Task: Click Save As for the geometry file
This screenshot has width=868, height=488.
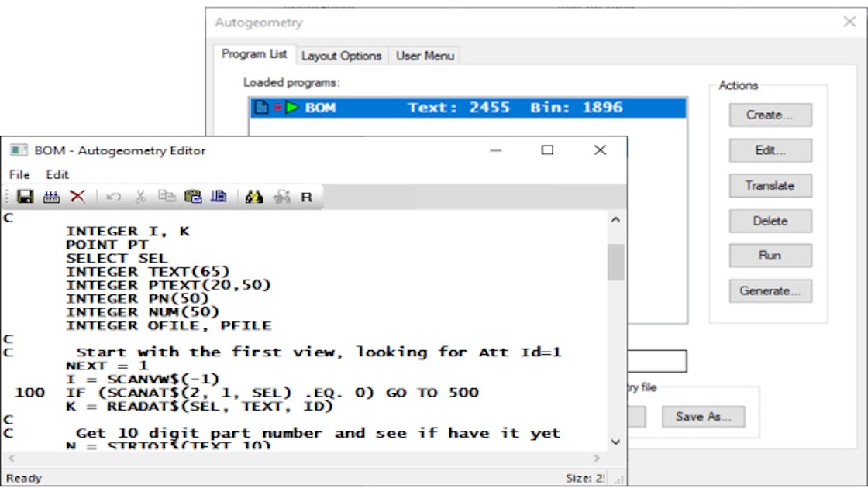Action: pos(704,416)
